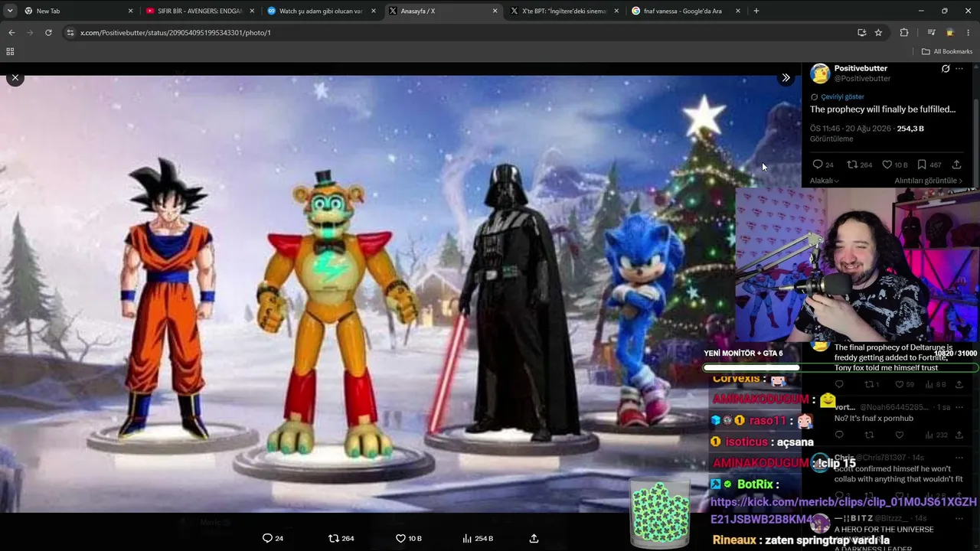
Task: Open a new browser tab with plus button
Action: [756, 11]
